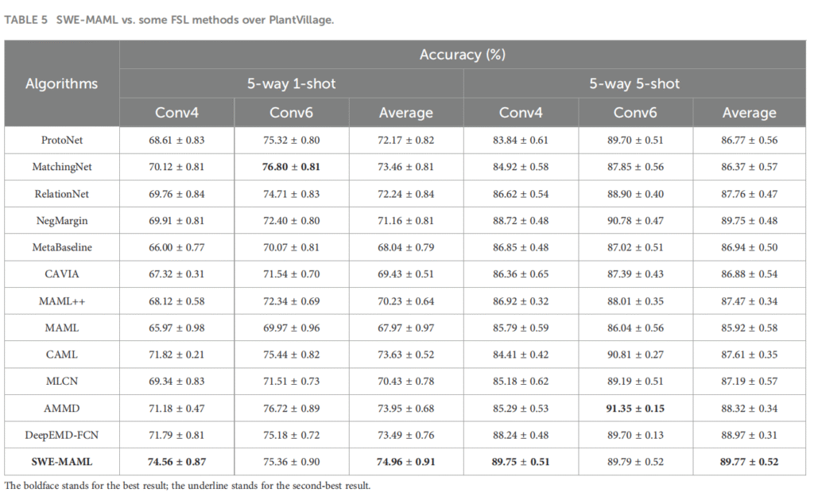Select the AMMD algorithm name
Viewport: 814px width, 504px height.
[x=62, y=408]
